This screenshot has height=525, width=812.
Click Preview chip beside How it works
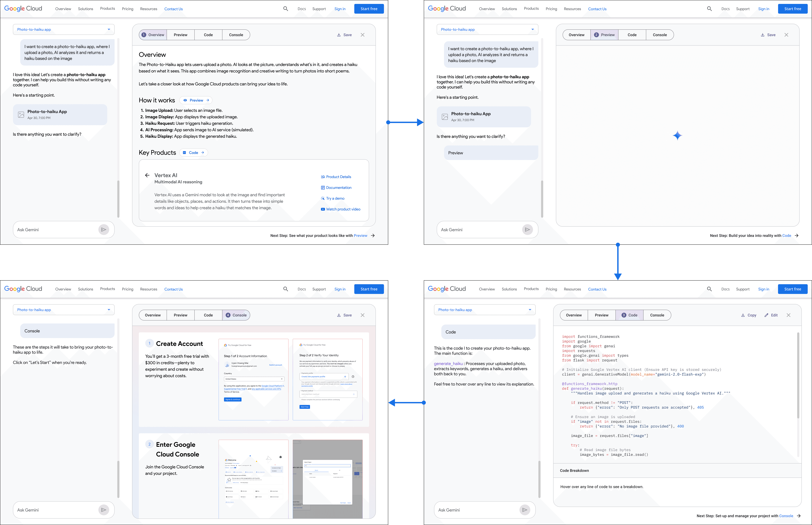pyautogui.click(x=196, y=100)
